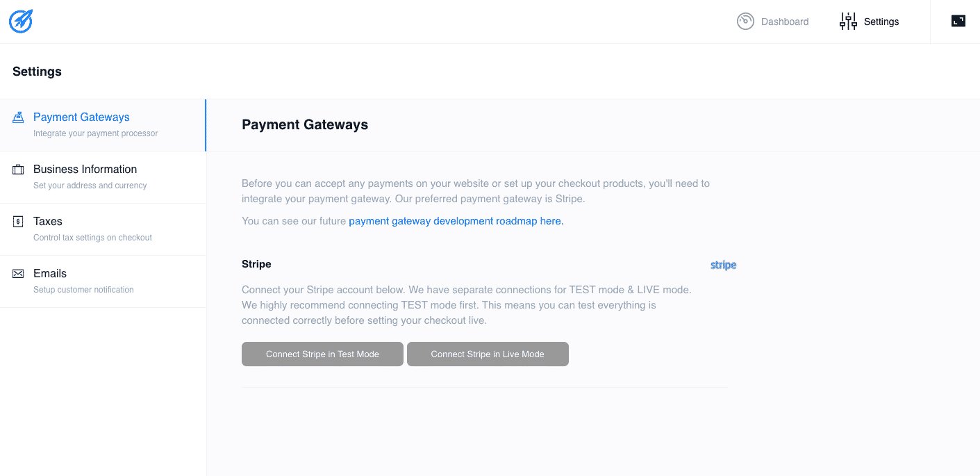Click 'Setup customer notification' subtitle
Viewport: 980px width, 476px height.
pyautogui.click(x=83, y=290)
